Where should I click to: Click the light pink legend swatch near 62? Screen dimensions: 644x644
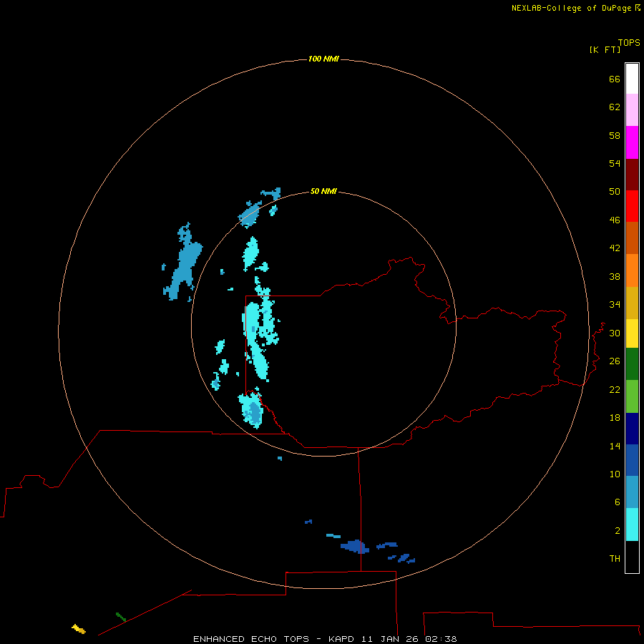click(x=632, y=110)
